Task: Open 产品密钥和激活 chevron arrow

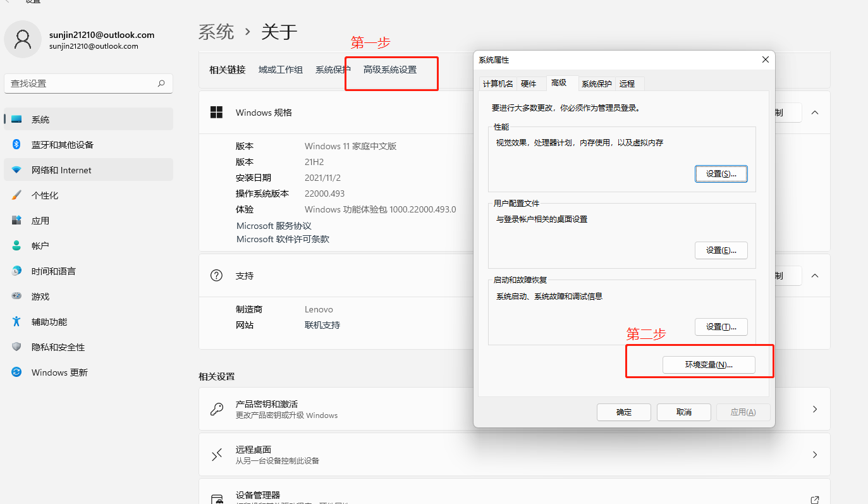Action: point(815,409)
